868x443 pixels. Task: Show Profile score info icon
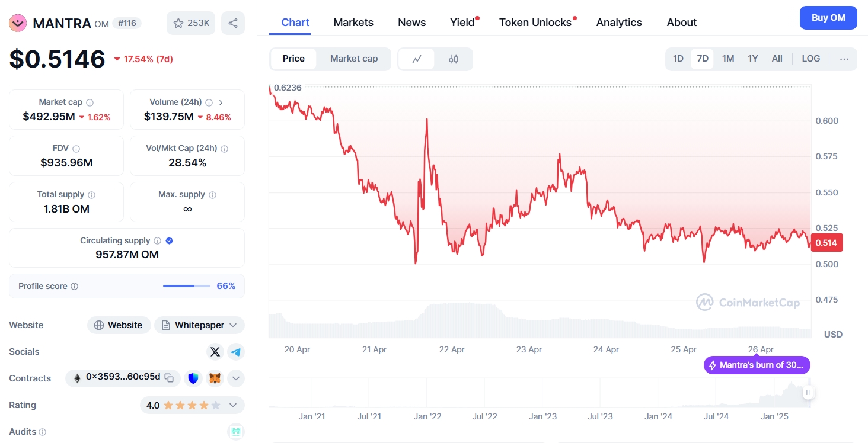74,286
